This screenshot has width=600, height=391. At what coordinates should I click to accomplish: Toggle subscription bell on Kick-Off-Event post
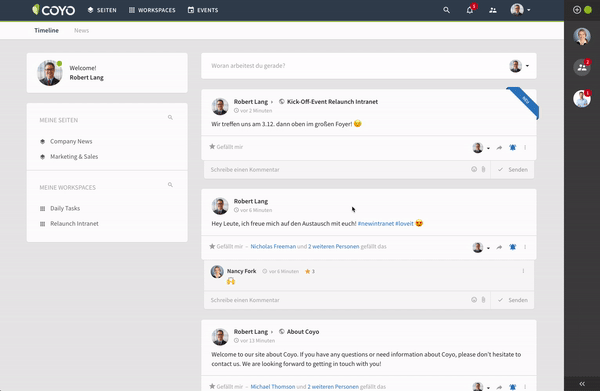pyautogui.click(x=512, y=148)
